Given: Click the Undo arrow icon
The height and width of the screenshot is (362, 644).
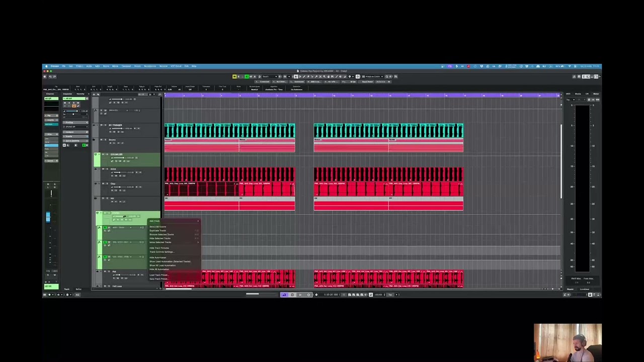Looking at the screenshot, I should pyautogui.click(x=50, y=76).
